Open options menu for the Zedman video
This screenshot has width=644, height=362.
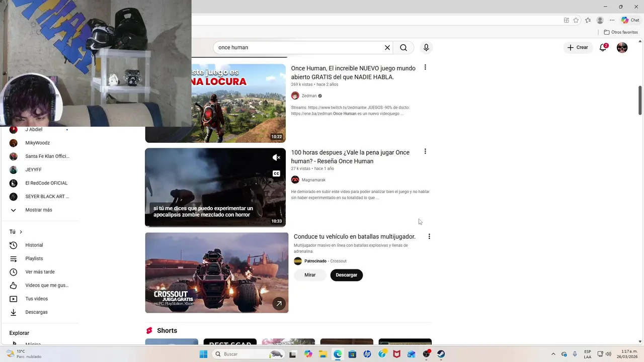tap(425, 67)
